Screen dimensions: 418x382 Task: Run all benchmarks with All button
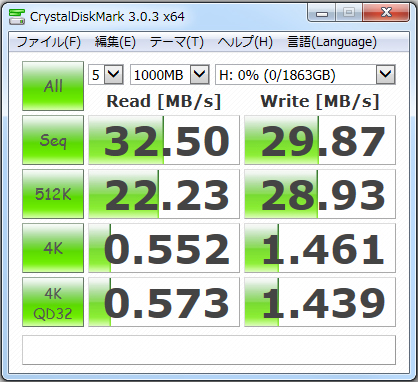click(53, 86)
